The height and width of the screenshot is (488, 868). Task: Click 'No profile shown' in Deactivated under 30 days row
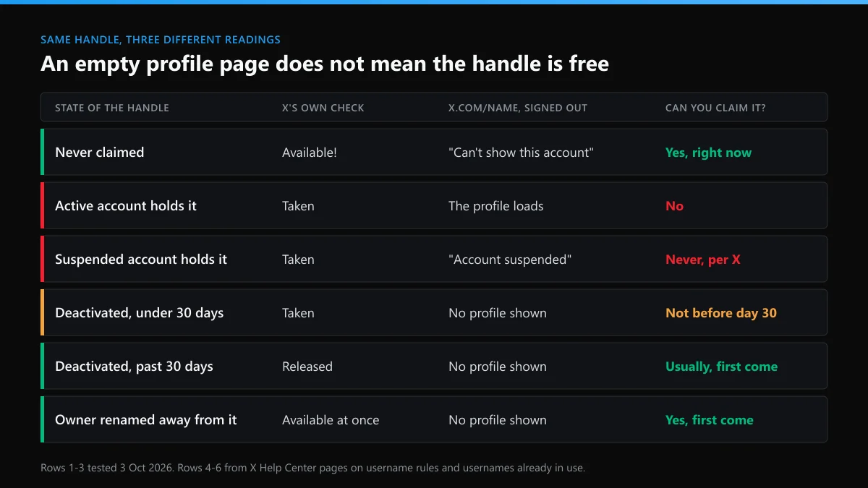point(498,313)
